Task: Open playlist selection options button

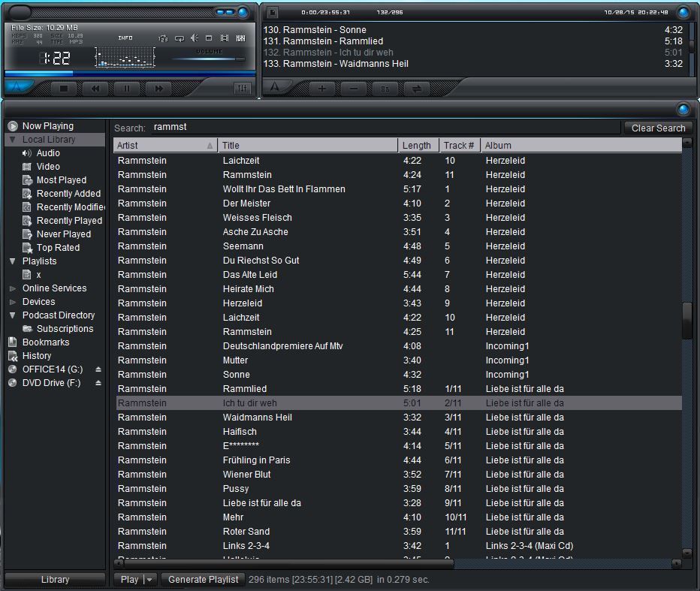Action: pos(385,89)
